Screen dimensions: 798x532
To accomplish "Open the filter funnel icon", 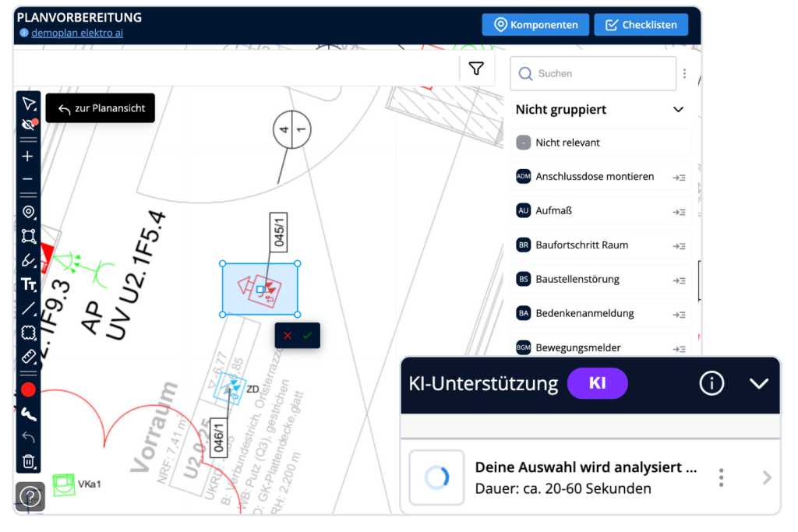I will [476, 69].
